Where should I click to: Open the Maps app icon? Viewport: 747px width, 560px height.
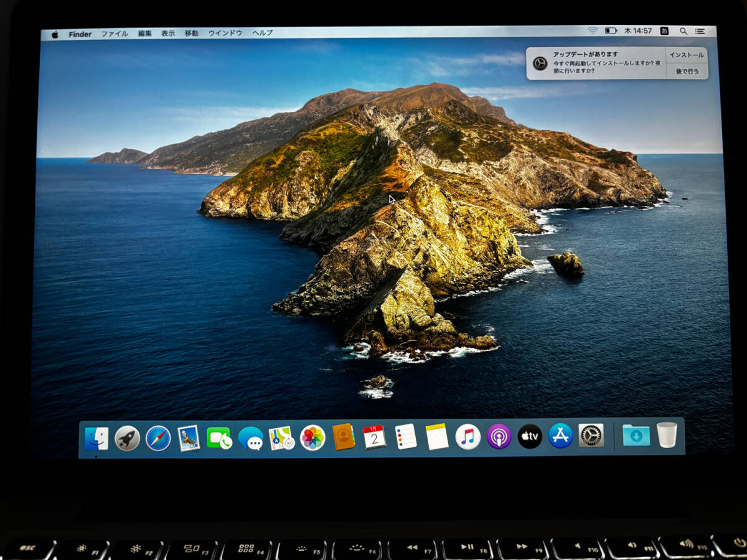[281, 438]
